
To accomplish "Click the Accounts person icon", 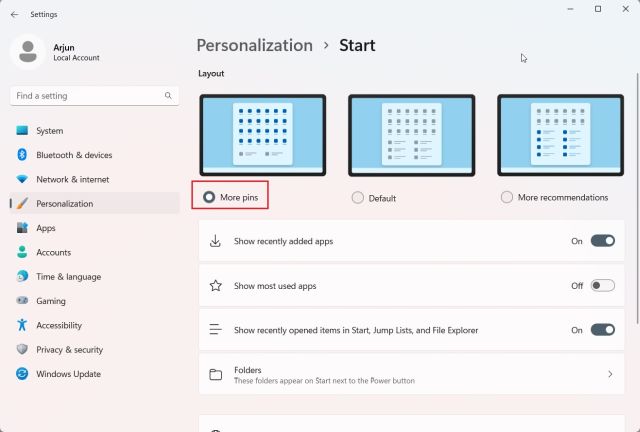I will click(22, 252).
